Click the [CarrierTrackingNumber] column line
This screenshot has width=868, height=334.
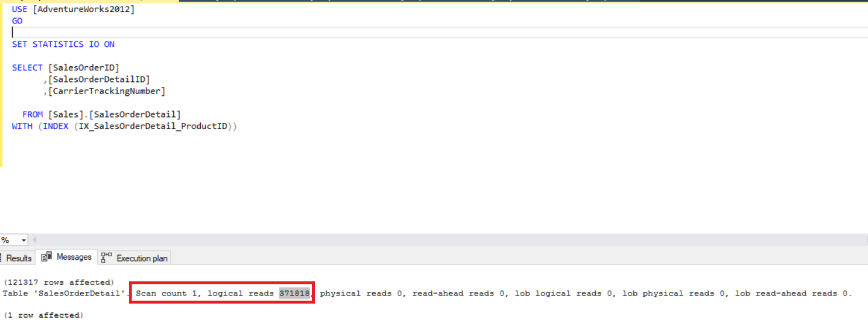click(x=104, y=91)
